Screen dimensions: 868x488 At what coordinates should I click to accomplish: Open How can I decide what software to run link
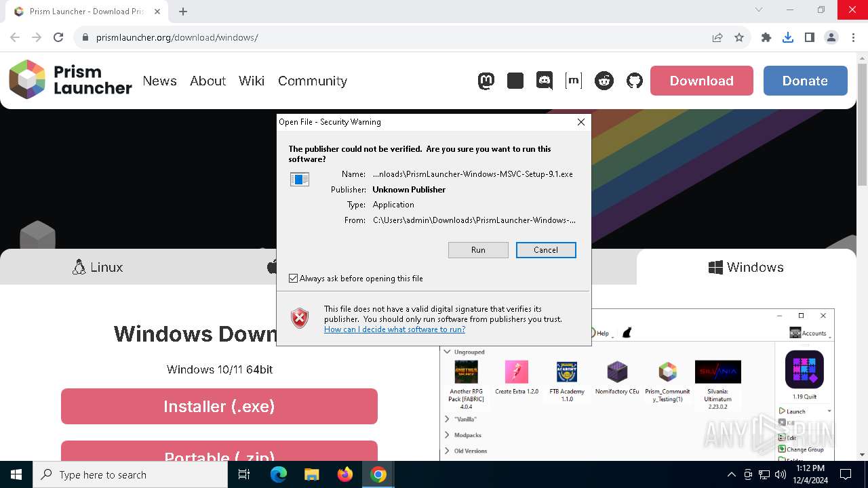395,329
